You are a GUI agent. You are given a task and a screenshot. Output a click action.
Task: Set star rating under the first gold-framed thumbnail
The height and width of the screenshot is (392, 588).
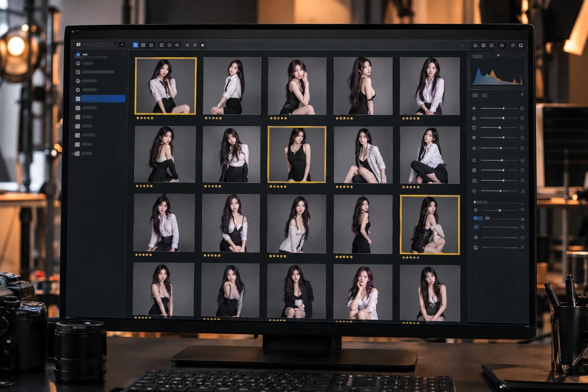click(x=145, y=118)
